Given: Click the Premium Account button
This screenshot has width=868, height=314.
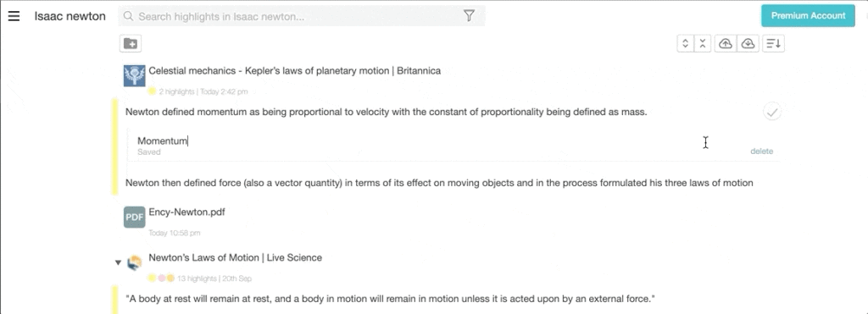Looking at the screenshot, I should [808, 15].
